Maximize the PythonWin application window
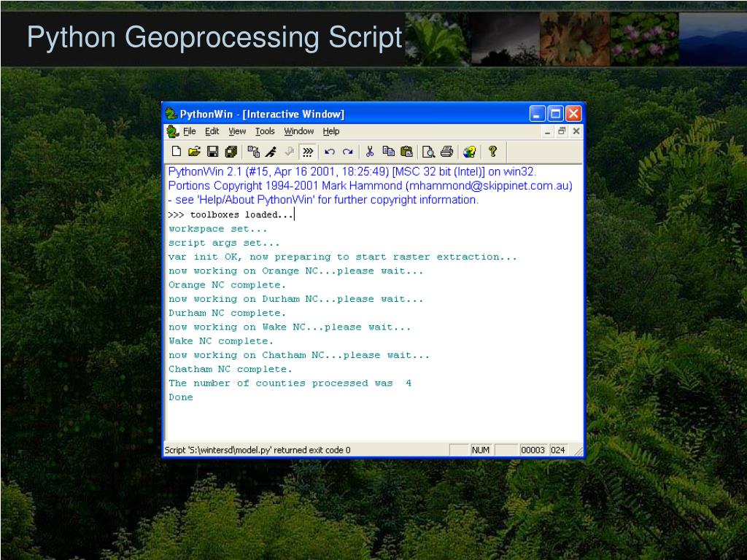The width and height of the screenshot is (747, 560). point(555,114)
